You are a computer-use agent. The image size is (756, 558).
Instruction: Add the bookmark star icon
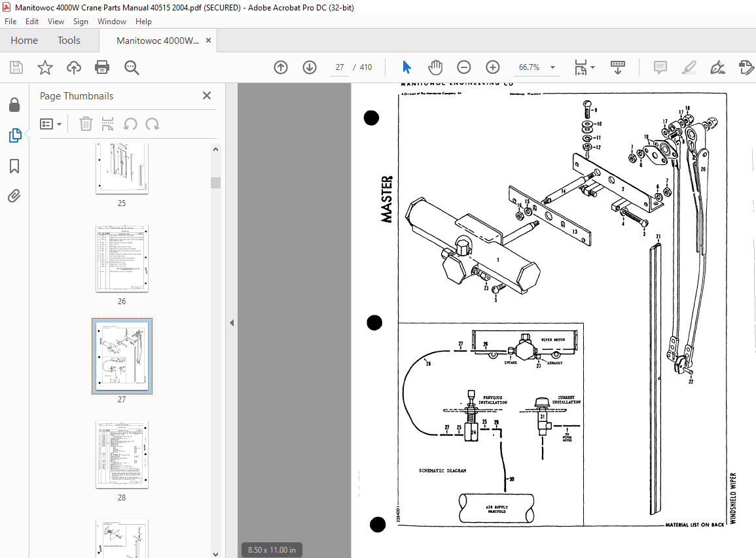pyautogui.click(x=45, y=67)
